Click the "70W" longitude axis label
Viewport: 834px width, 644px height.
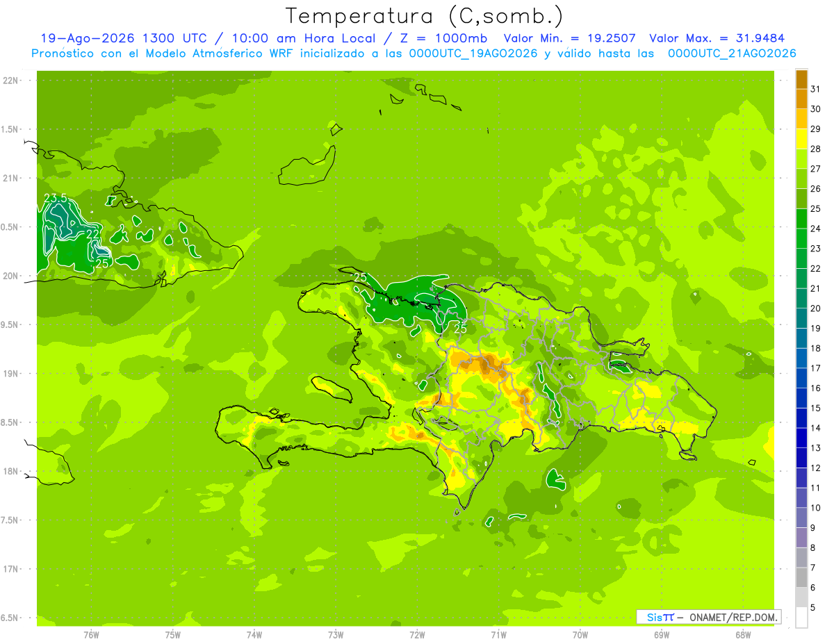[x=580, y=635]
